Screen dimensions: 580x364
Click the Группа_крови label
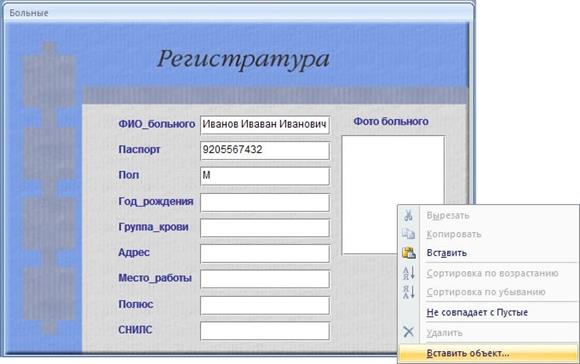(154, 227)
